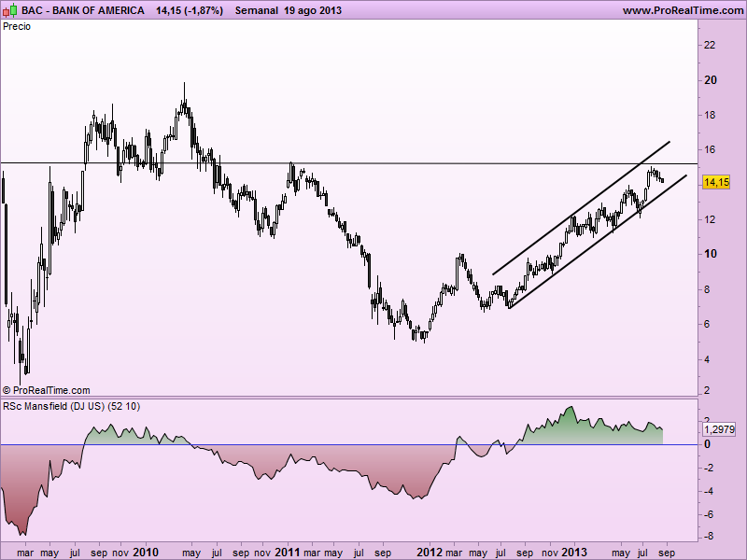Viewport: 747px width, 560px height.
Task: Select the lower ascending channel trendline
Action: [x=598, y=242]
